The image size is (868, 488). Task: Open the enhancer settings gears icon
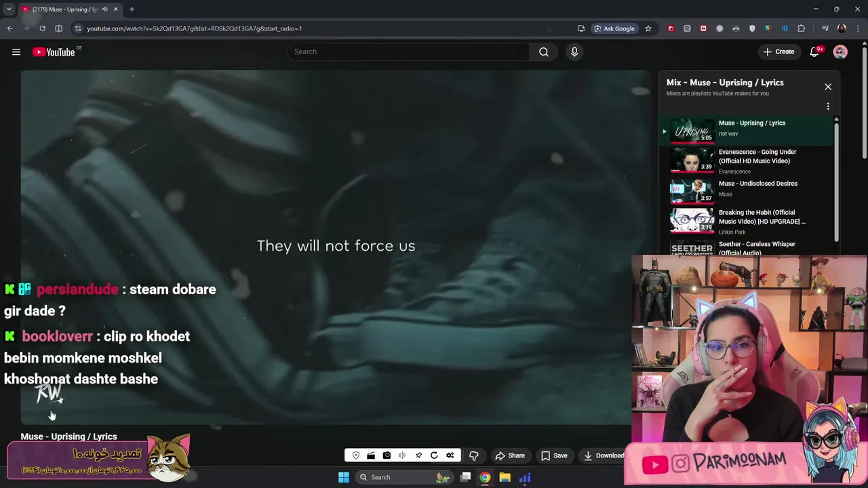point(450,455)
